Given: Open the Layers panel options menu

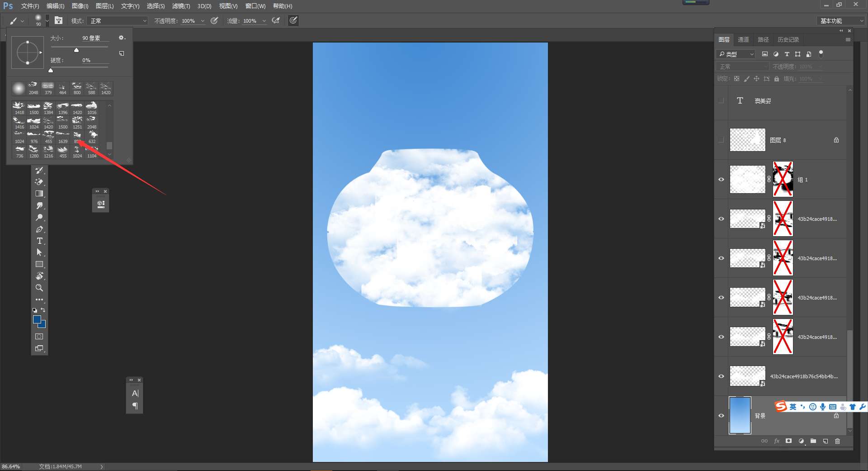Looking at the screenshot, I should (848, 40).
